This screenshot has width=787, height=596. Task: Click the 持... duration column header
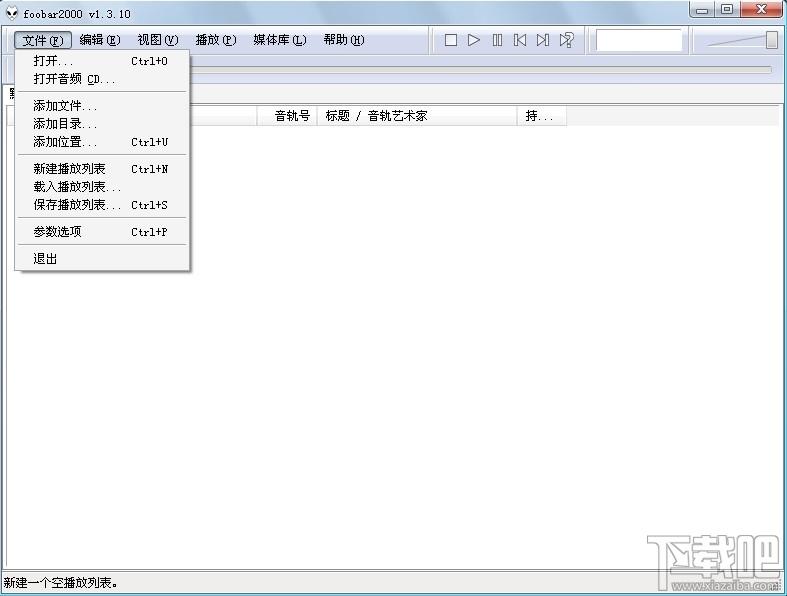(542, 116)
